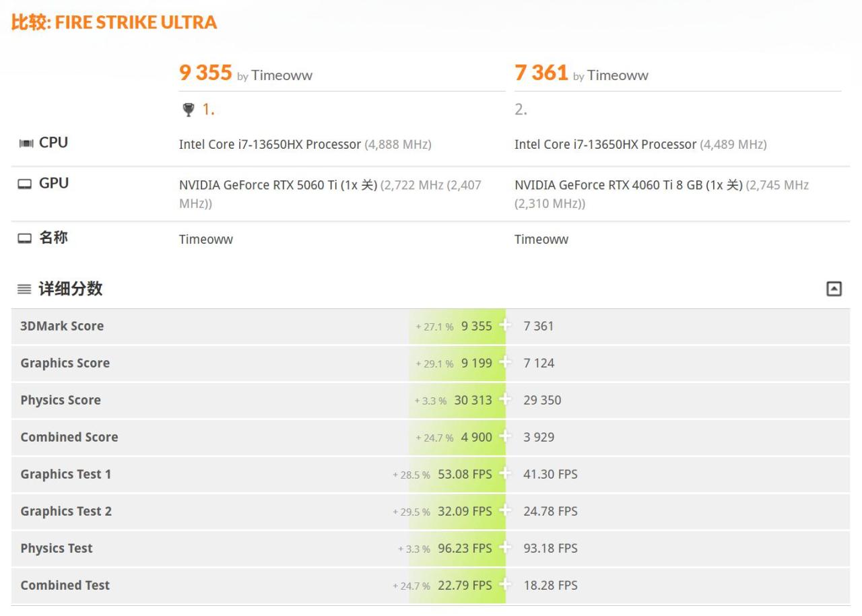Click the green 30 313 Physics Score cell

pos(473,400)
